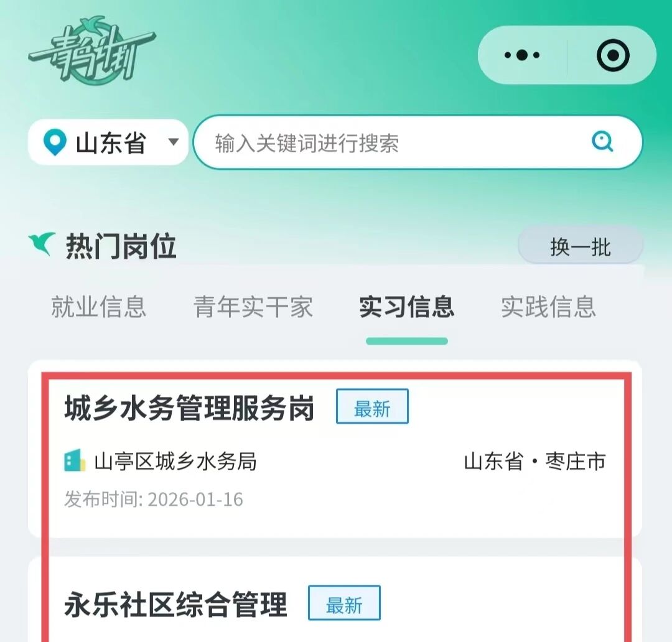Switch to the 就业信息 tab

[98, 307]
